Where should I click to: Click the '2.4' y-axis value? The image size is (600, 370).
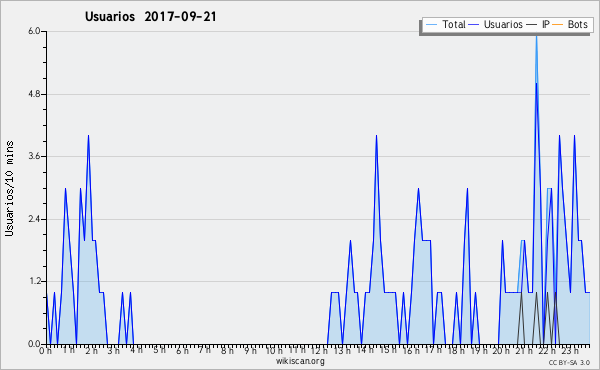point(34,219)
